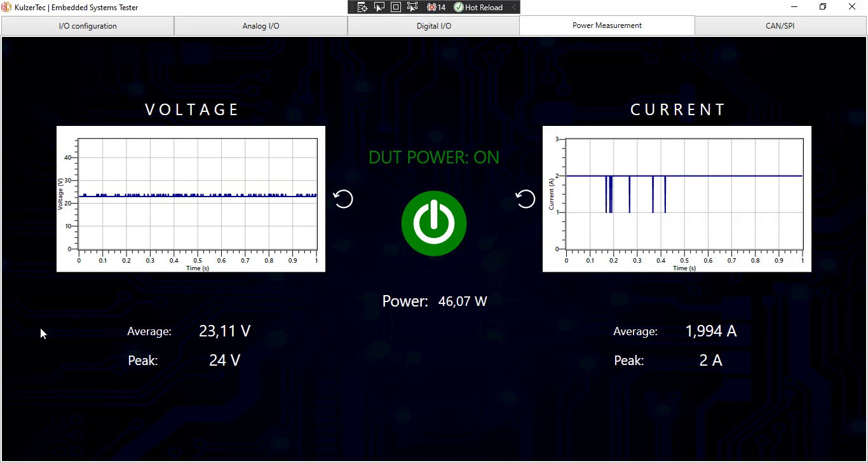The width and height of the screenshot is (868, 463).
Task: Open the CAN/SPI tab
Action: pyautogui.click(x=780, y=26)
